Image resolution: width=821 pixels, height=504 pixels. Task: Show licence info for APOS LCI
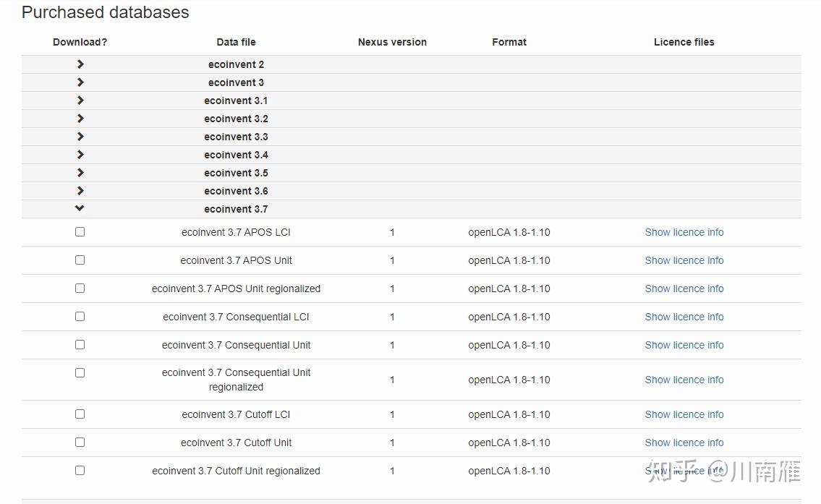coord(684,232)
